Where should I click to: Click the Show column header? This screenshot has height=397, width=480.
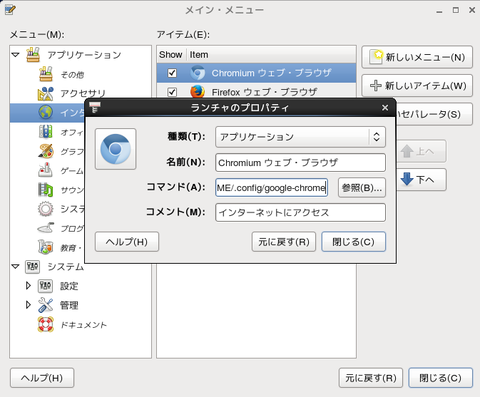click(x=171, y=55)
